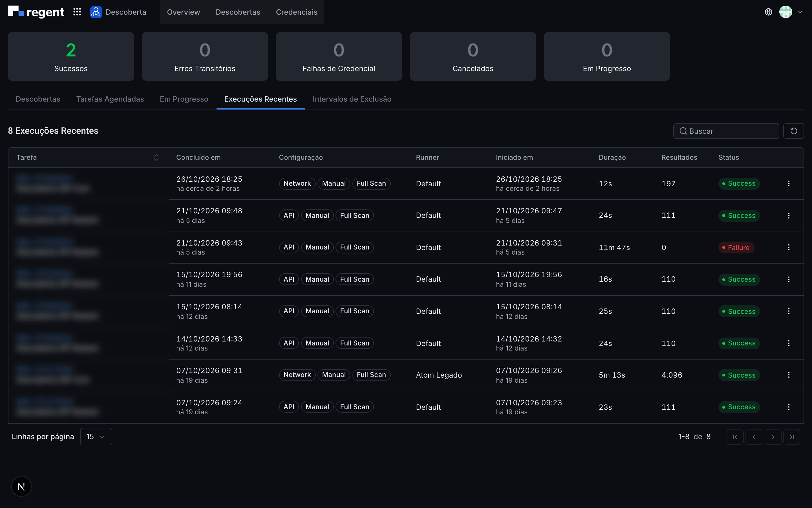Screen dimensions: 812x508
Task: Go to the last page
Action: click(792, 437)
